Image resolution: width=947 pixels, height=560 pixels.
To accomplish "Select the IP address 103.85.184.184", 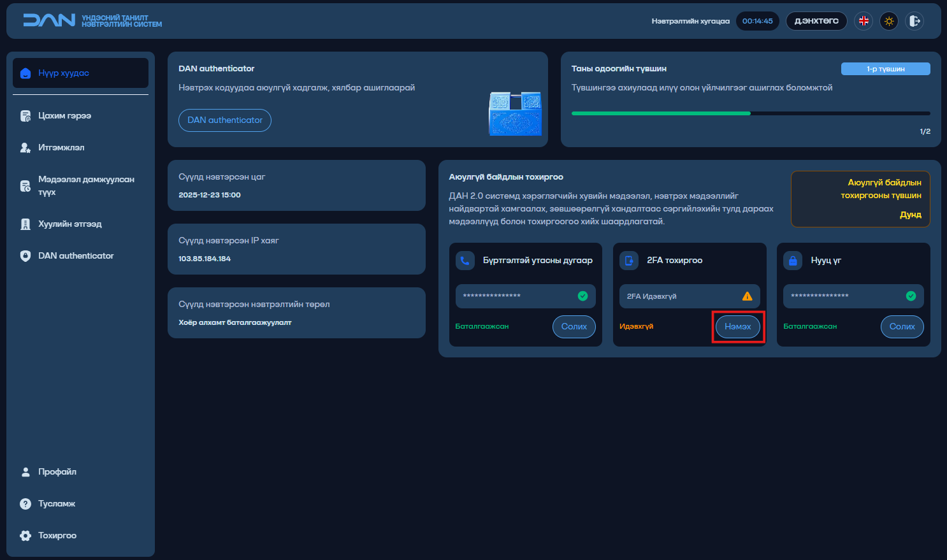I will coord(205,259).
